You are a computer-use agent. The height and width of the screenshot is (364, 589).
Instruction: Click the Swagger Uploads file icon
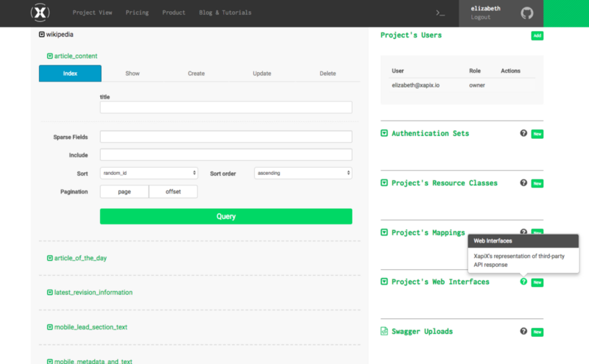tap(384, 331)
